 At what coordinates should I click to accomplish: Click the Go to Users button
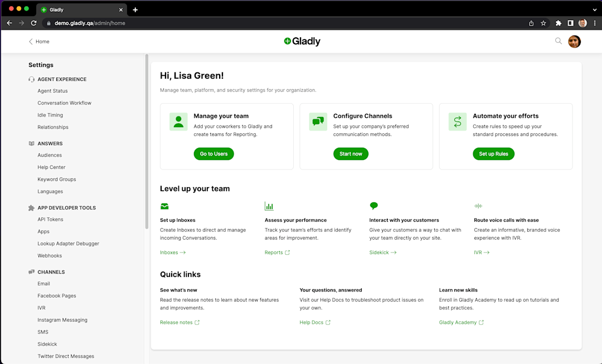(213, 154)
